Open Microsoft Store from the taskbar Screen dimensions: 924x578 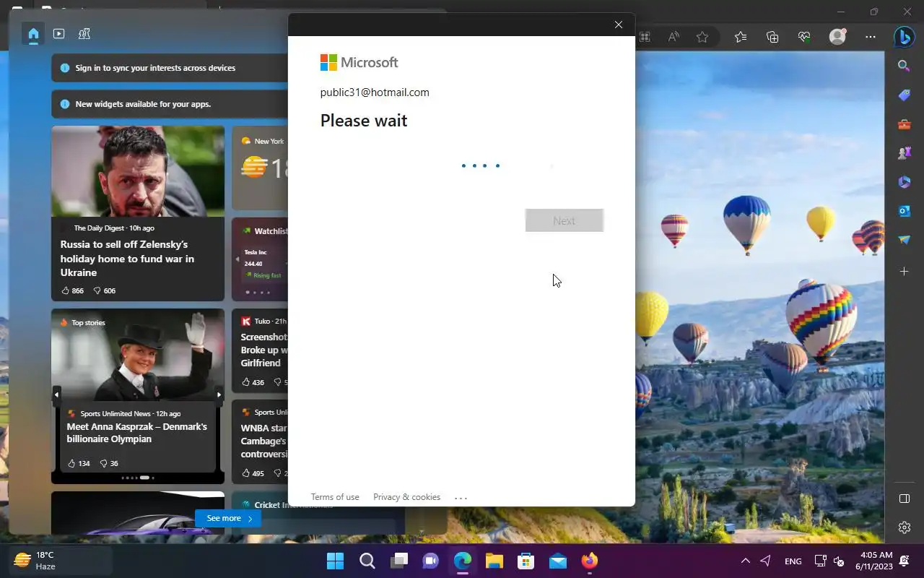point(526,561)
